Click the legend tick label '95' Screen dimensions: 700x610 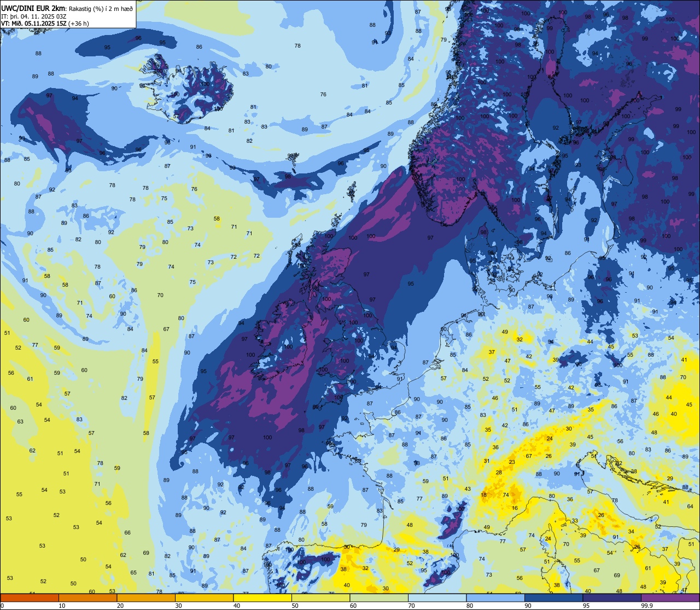(586, 606)
